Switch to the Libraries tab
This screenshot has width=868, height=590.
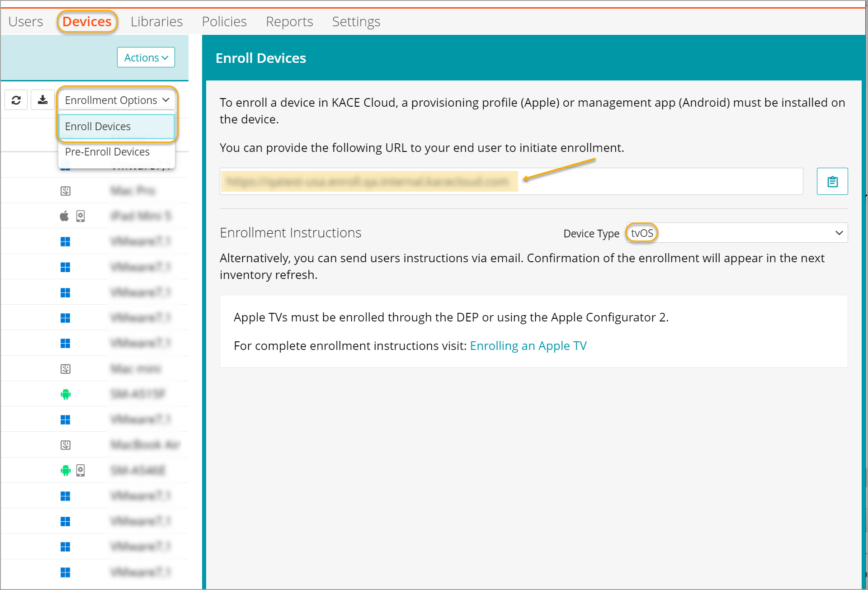[x=156, y=22]
